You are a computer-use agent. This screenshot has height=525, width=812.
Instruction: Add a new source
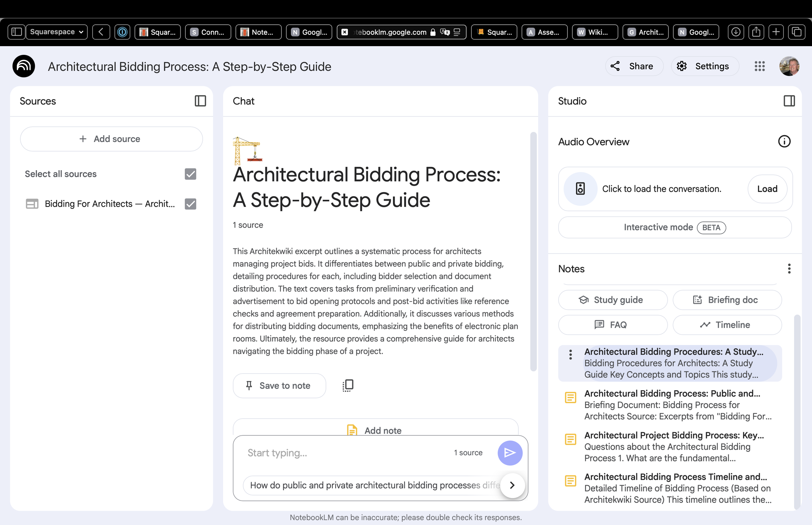[111, 139]
